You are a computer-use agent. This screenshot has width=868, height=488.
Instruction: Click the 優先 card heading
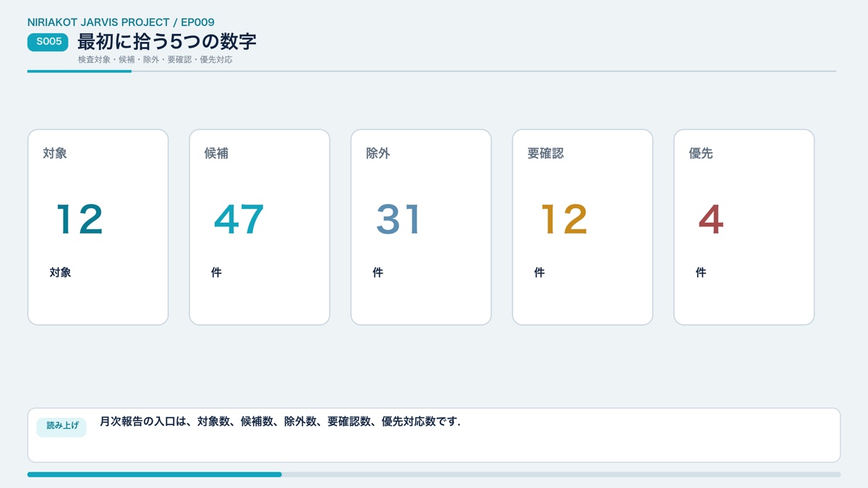[701, 153]
